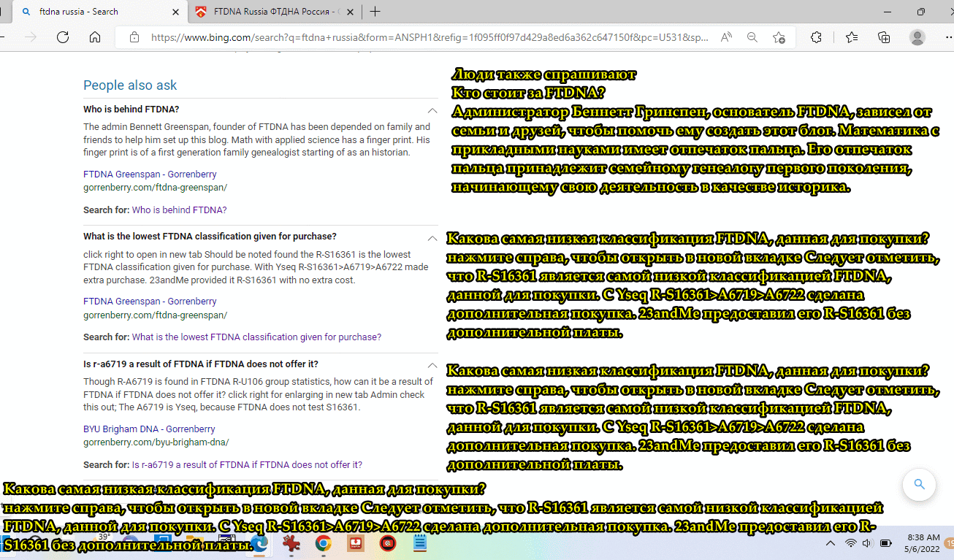Open first 'FTDNA Greenspan - Gorrenberry' link
Image resolution: width=954 pixels, height=560 pixels.
click(150, 174)
